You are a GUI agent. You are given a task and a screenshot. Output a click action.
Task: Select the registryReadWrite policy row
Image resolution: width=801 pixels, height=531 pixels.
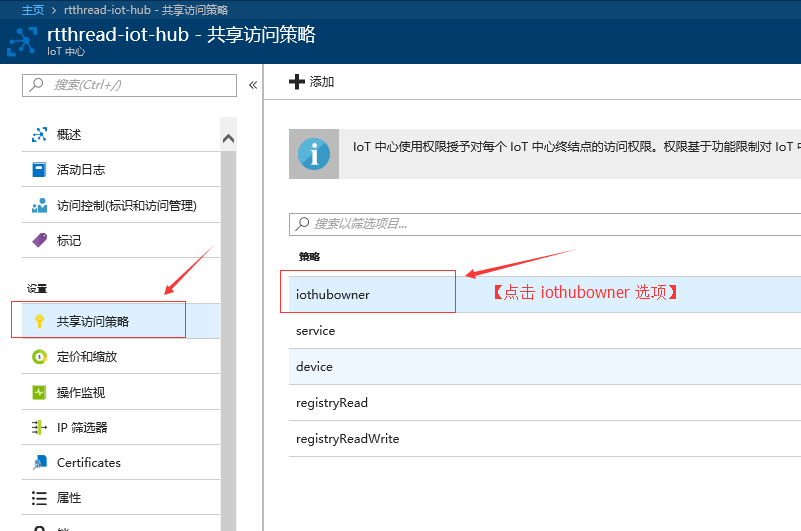pos(545,438)
